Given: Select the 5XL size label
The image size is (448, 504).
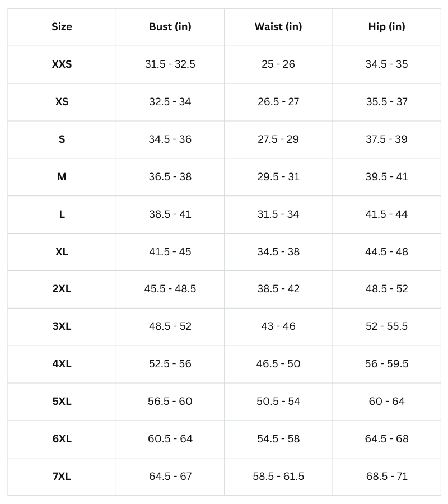Looking at the screenshot, I should click(62, 401).
